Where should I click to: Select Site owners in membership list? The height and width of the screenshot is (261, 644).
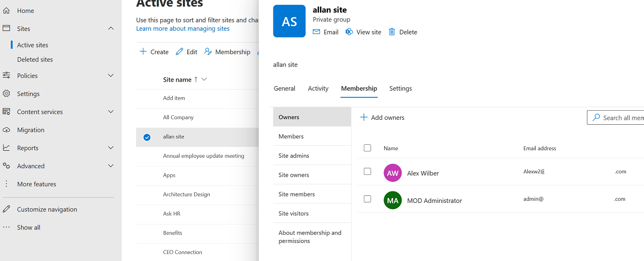point(312,175)
